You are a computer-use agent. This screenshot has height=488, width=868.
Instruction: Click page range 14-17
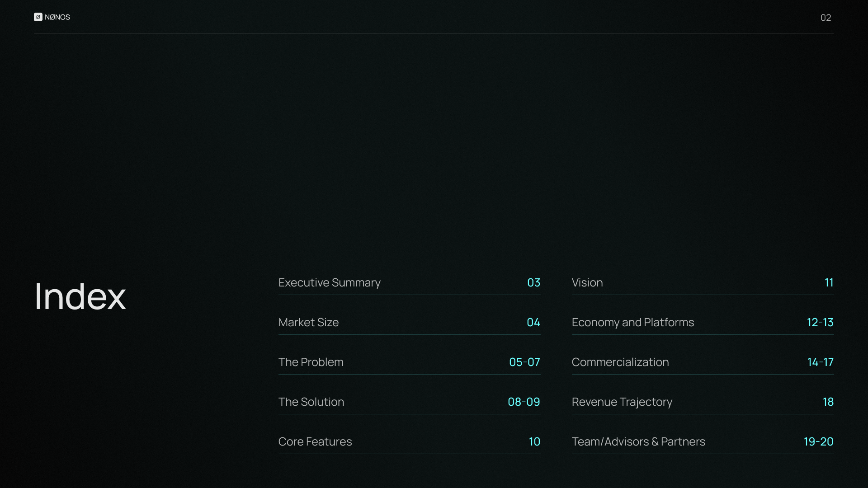pyautogui.click(x=820, y=362)
